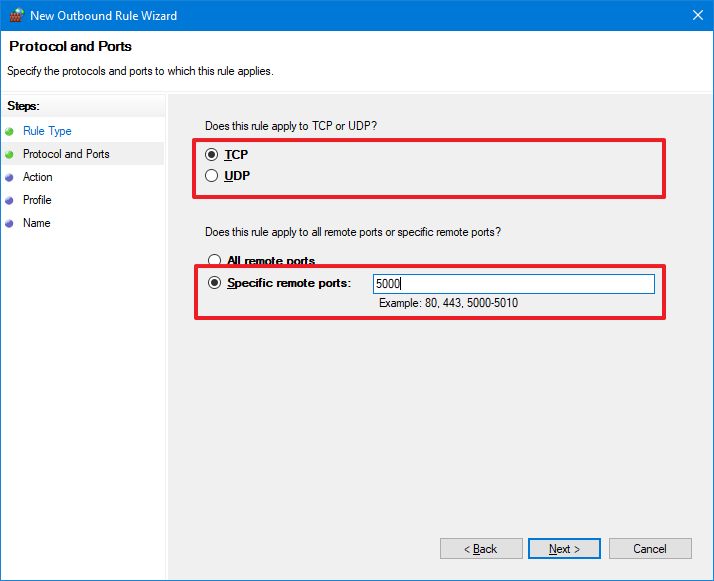This screenshot has height=581, width=714.
Task: Enable the Specific remote ports option
Action: pyautogui.click(x=214, y=283)
